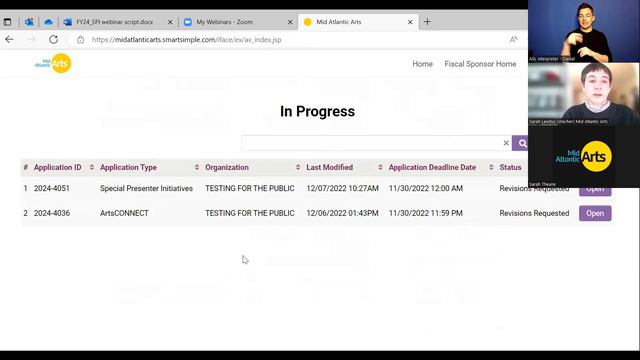Click deadline 11/30/2022 11:59 PM

(426, 213)
